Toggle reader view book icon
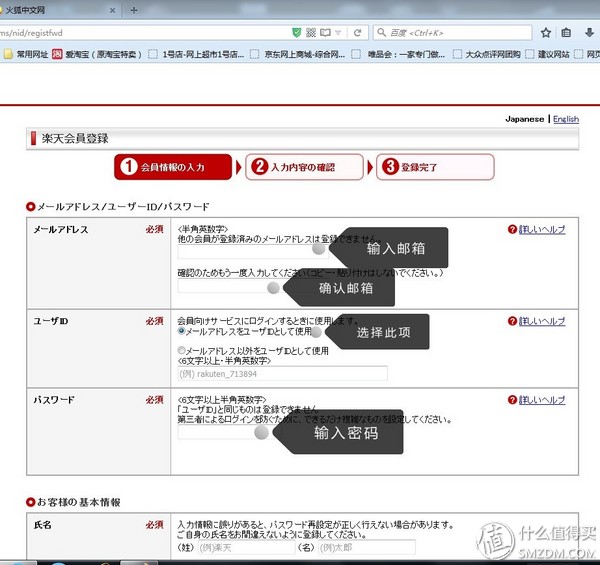 (x=325, y=33)
